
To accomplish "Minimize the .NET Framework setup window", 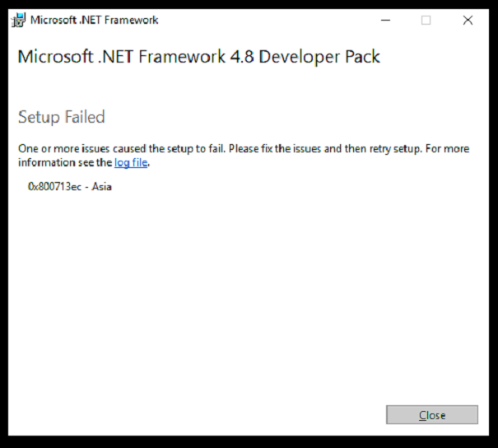I will point(385,21).
